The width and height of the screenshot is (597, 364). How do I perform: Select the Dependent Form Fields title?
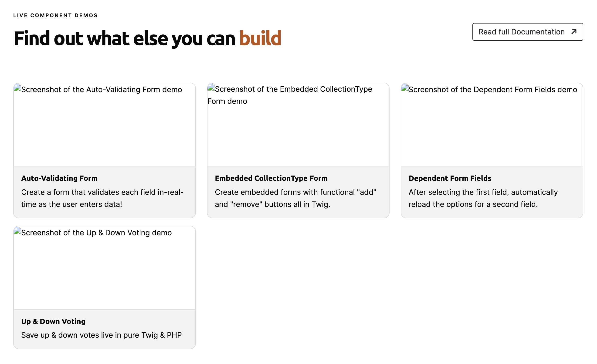click(450, 178)
